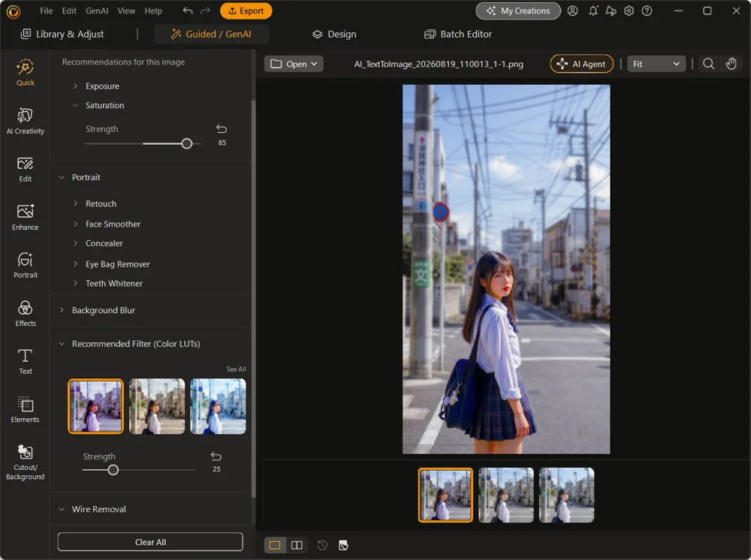Toggle the show original image icon
Viewport: 751px width, 560px height.
[x=343, y=545]
